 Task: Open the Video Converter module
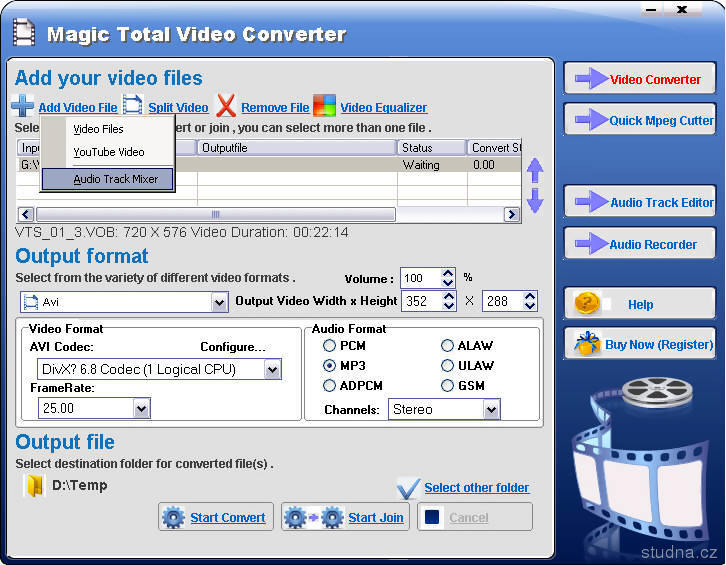[x=640, y=78]
